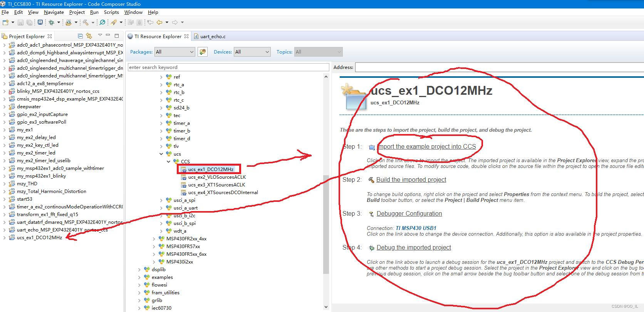Click the Forward arrow toolbar icon
Viewport: 644px width, 312px height.
point(175,22)
